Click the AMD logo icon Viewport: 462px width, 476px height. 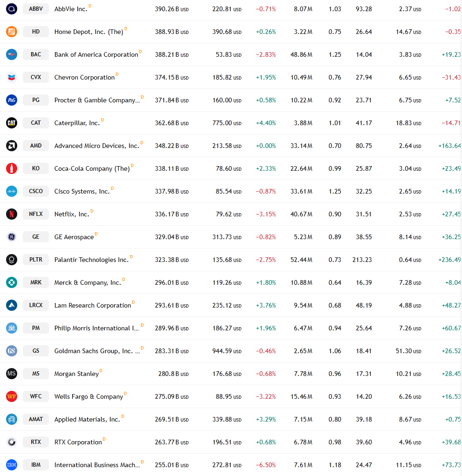12,146
